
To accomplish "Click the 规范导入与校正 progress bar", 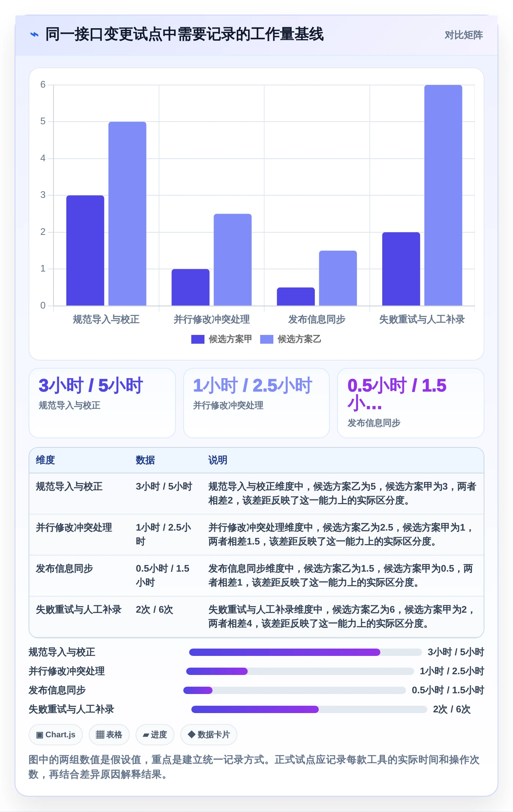I will 306,652.
